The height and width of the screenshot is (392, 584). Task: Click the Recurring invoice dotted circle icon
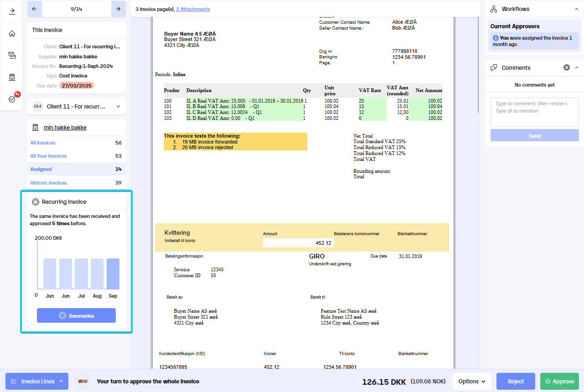(x=35, y=201)
